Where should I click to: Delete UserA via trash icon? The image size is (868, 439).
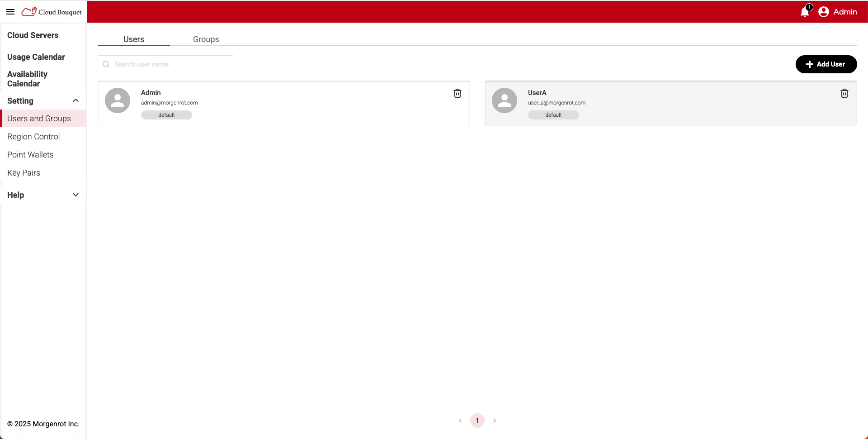(x=844, y=93)
